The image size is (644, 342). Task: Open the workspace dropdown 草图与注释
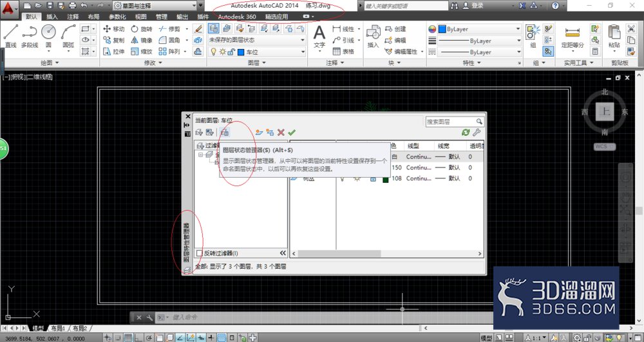(155, 6)
